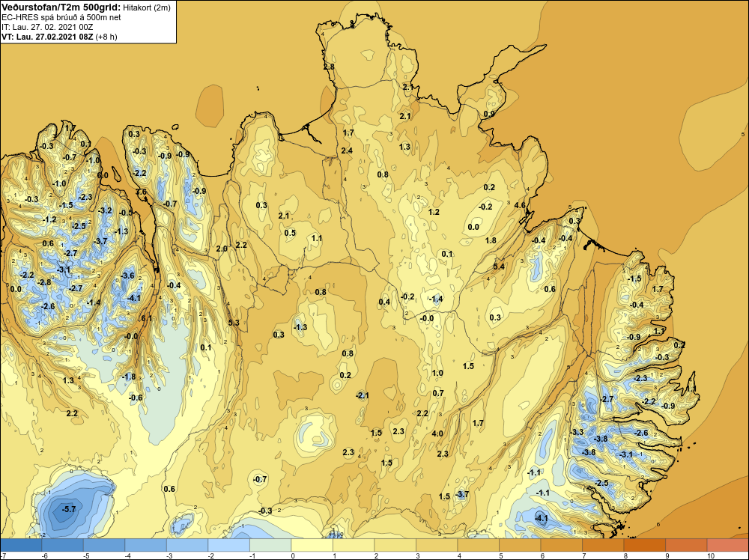
Task: Click the legend swatch between -4 and -3
Action: (x=146, y=545)
